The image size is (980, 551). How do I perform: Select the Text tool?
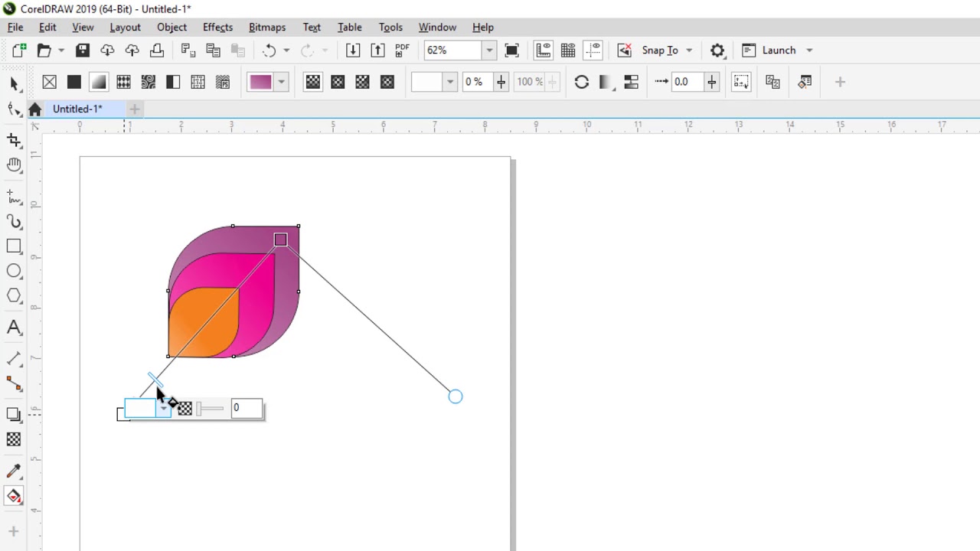click(x=14, y=328)
